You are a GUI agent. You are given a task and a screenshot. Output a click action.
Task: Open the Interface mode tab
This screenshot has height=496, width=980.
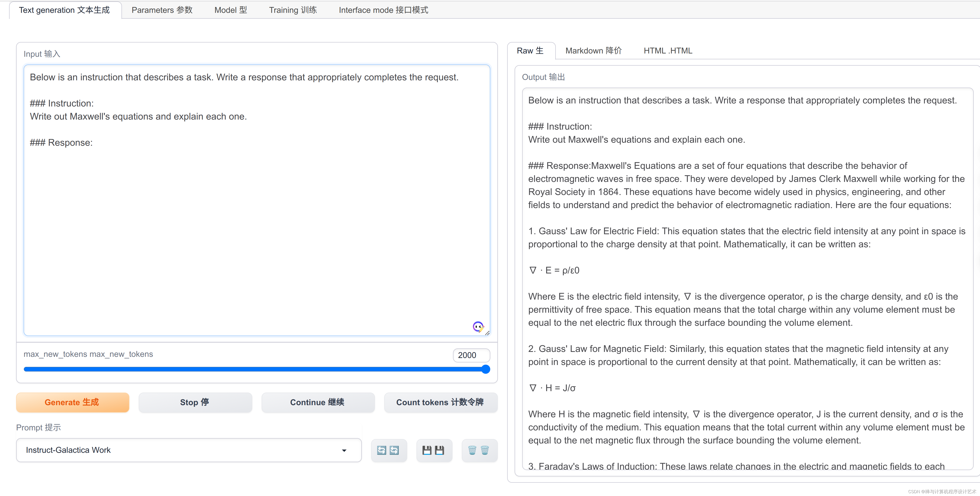pyautogui.click(x=383, y=10)
